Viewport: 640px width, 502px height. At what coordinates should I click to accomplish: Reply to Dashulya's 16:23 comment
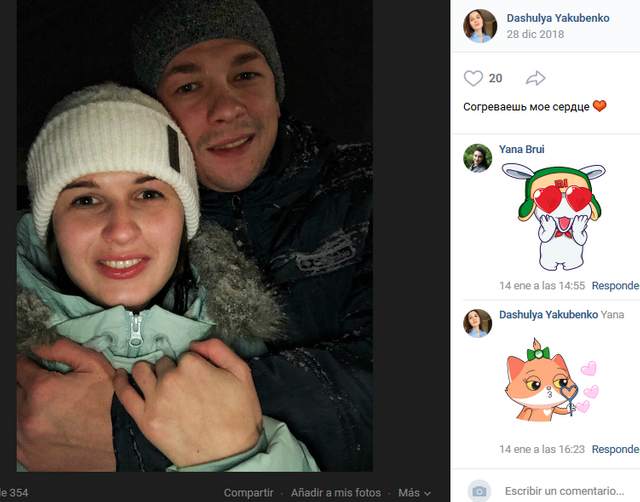coord(616,449)
